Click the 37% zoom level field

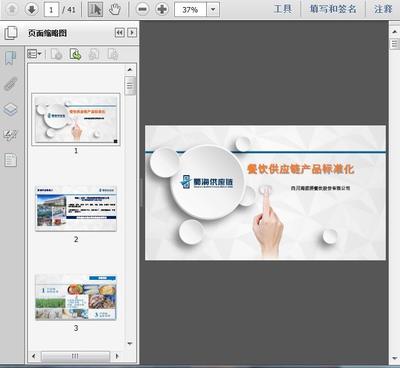pos(190,10)
